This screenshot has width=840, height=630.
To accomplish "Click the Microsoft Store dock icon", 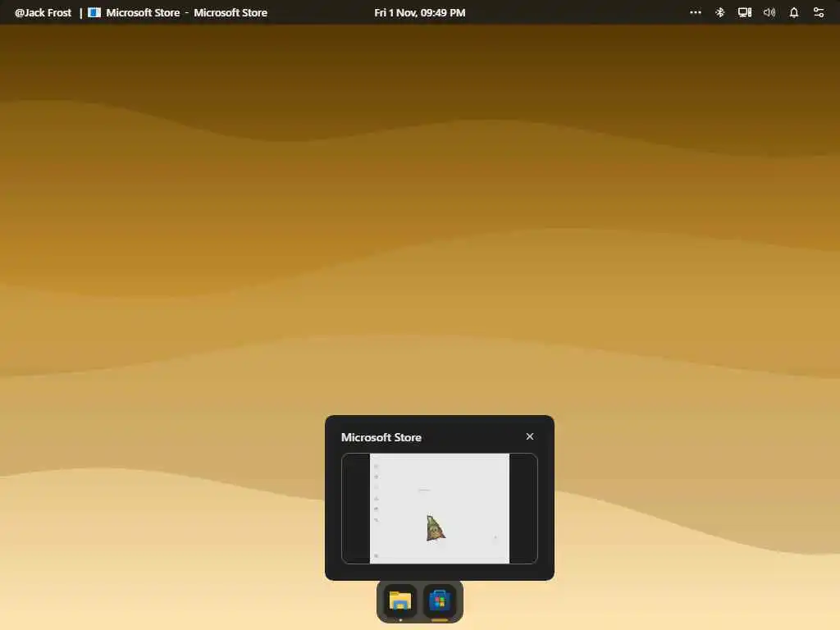I will click(440, 601).
